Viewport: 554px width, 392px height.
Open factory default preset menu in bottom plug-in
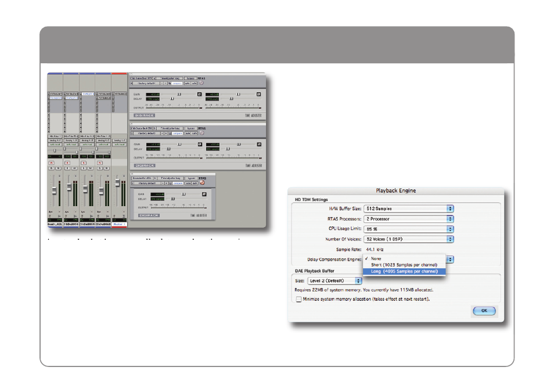tap(148, 183)
